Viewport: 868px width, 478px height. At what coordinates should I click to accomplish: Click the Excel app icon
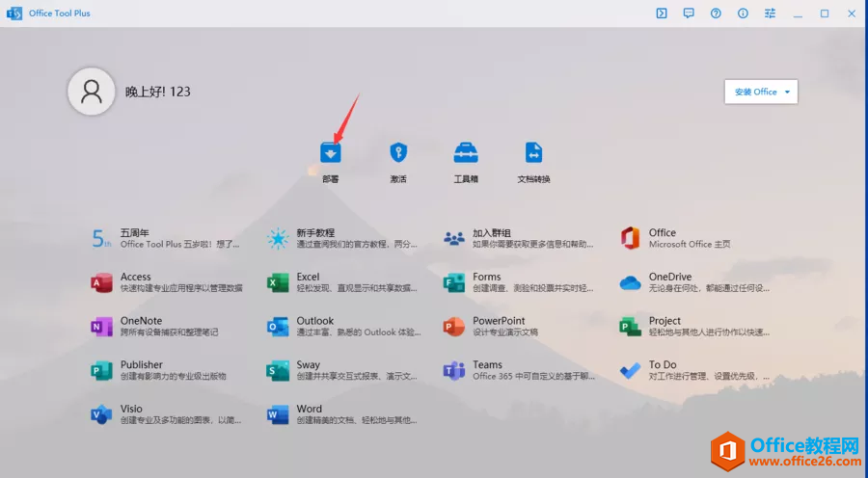278,282
